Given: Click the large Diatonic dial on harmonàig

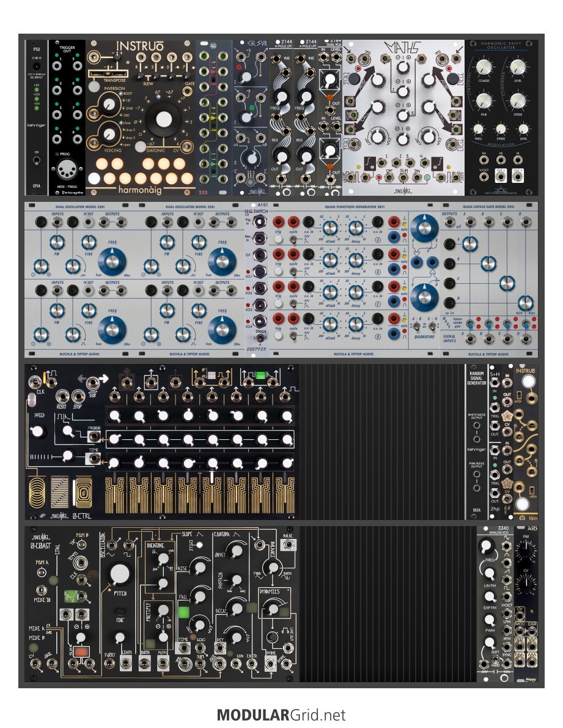Looking at the screenshot, I should click(163, 119).
